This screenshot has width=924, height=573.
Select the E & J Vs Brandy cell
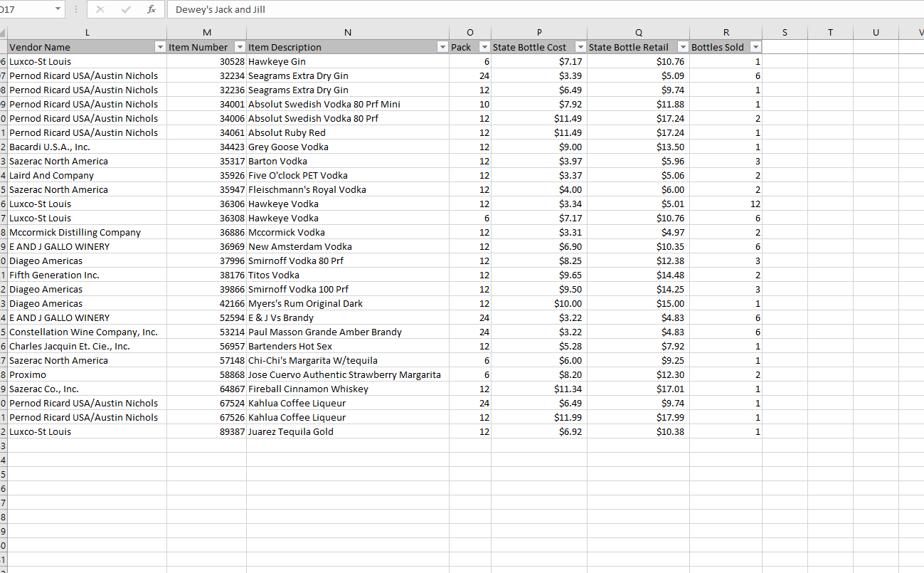pos(348,317)
